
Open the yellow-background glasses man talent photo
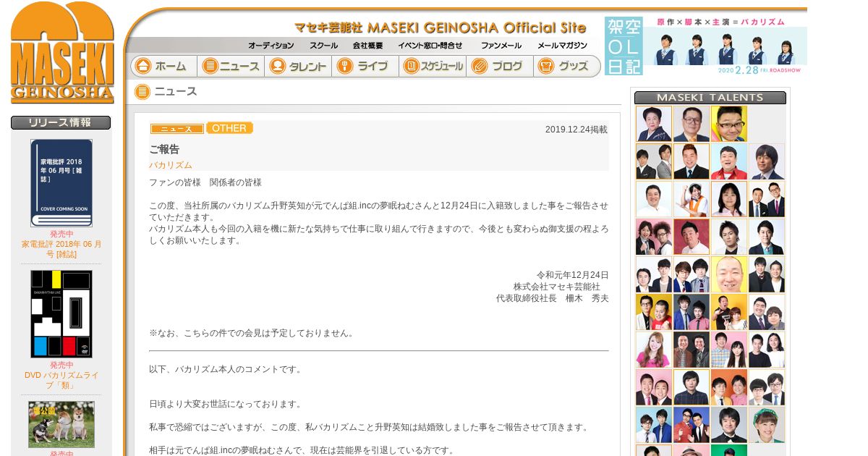point(729,124)
